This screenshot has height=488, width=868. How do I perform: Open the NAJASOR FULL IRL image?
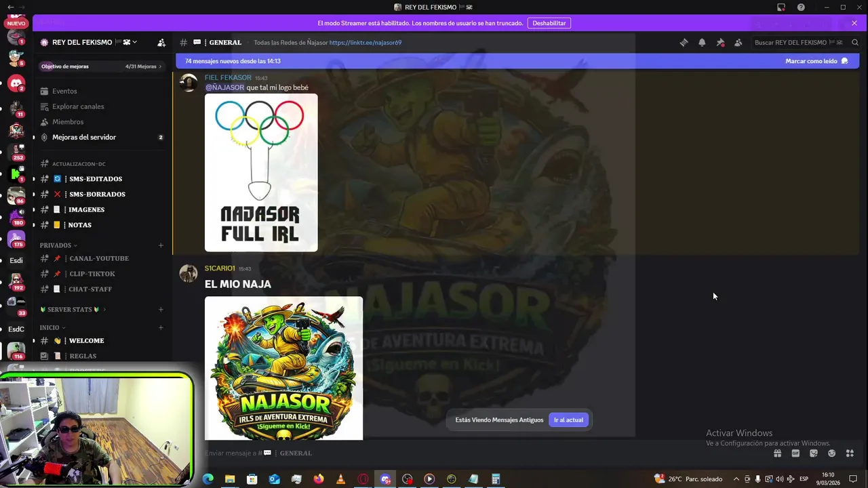pyautogui.click(x=261, y=173)
